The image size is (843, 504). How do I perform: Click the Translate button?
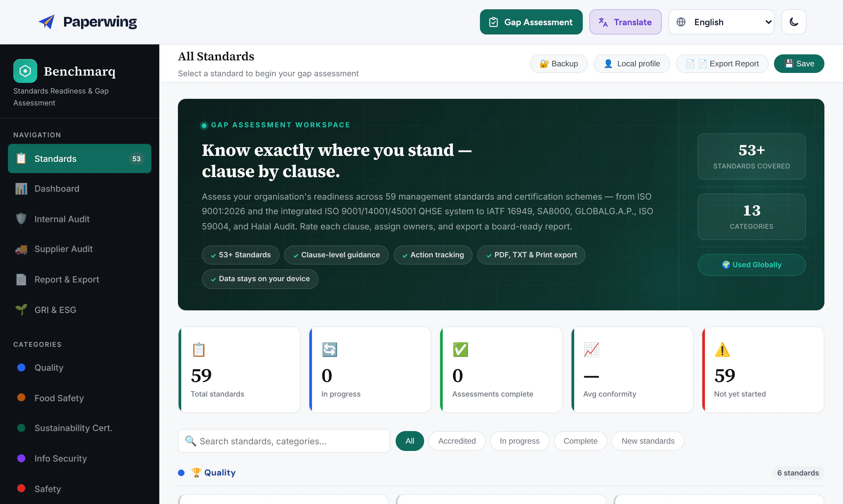point(625,22)
